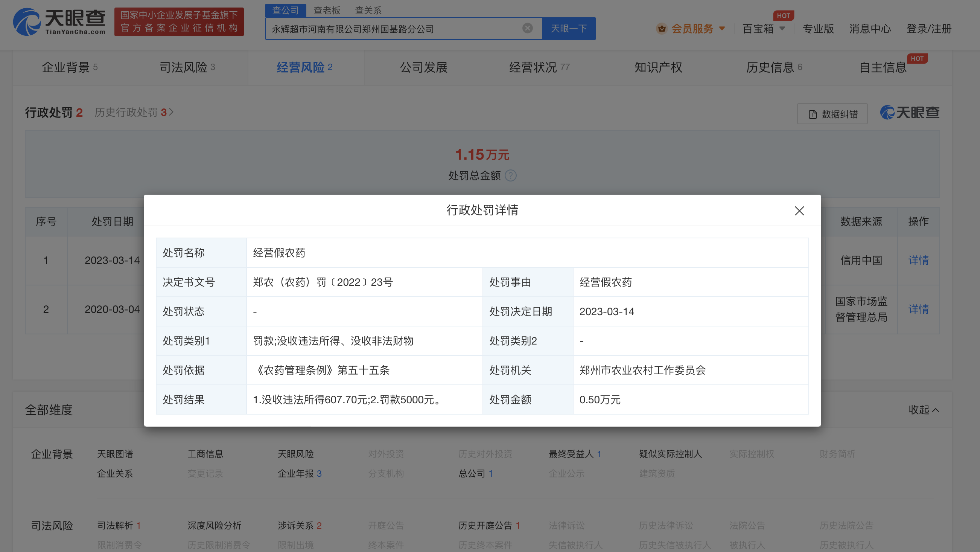The image size is (980, 552).
Task: Switch to the 查老板 tab
Action: tap(326, 10)
